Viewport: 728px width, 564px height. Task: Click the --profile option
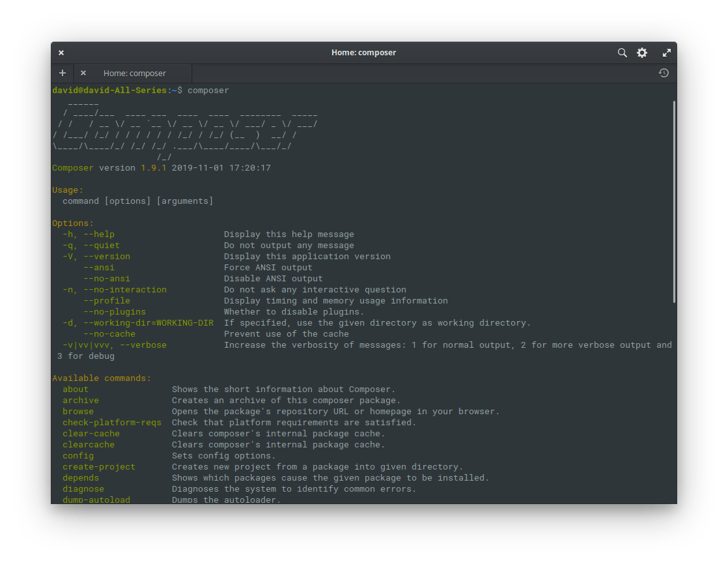click(107, 301)
